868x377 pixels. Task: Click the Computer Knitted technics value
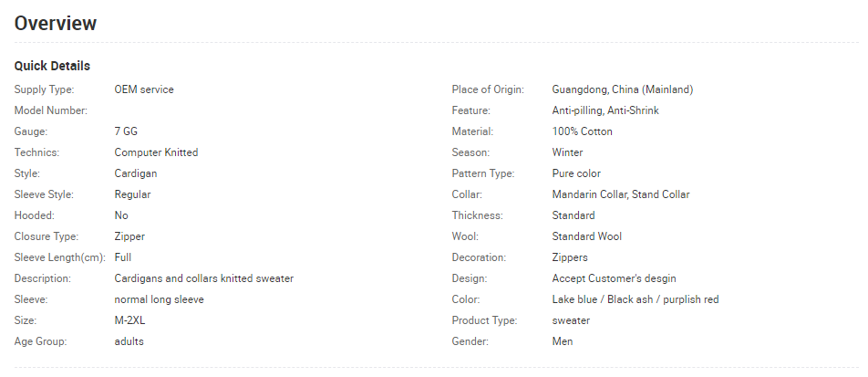[x=156, y=152]
